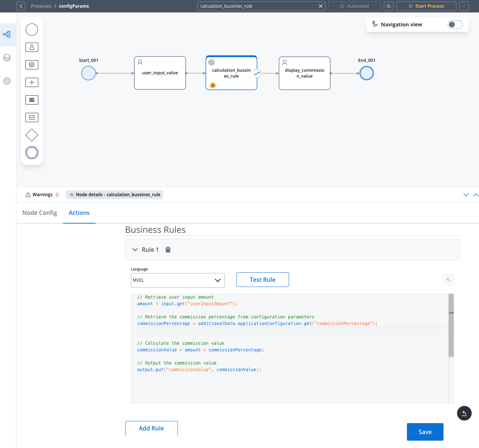This screenshot has height=448, width=479.
Task: Click the End_001 end event node
Action: pos(367,73)
